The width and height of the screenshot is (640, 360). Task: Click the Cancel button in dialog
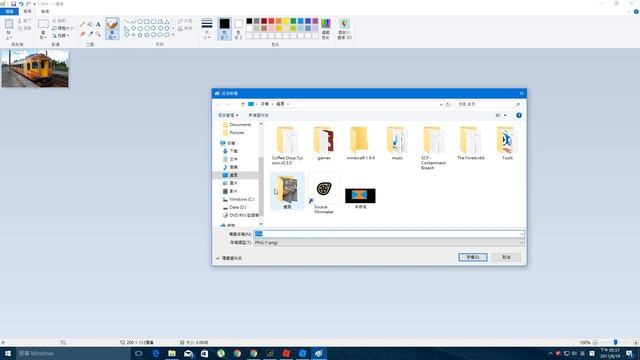(x=506, y=257)
